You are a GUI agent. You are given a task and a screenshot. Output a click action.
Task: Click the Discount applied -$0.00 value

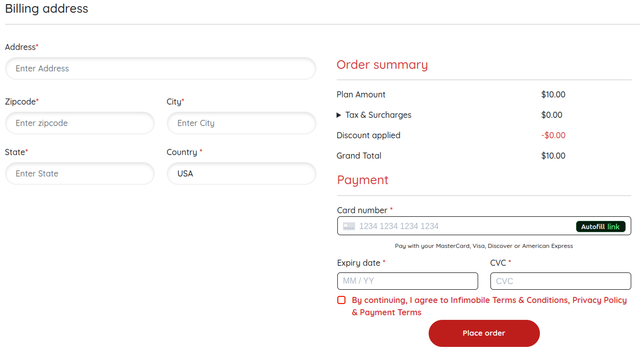click(553, 135)
